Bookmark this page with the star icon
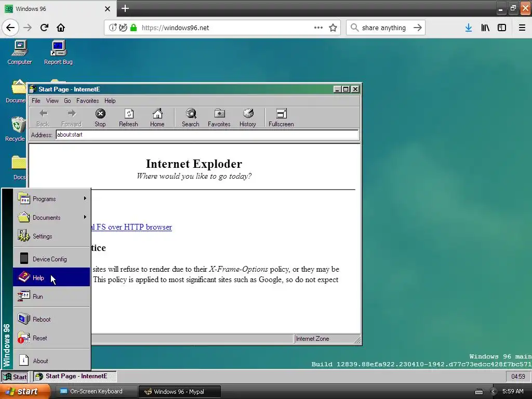 click(333, 28)
